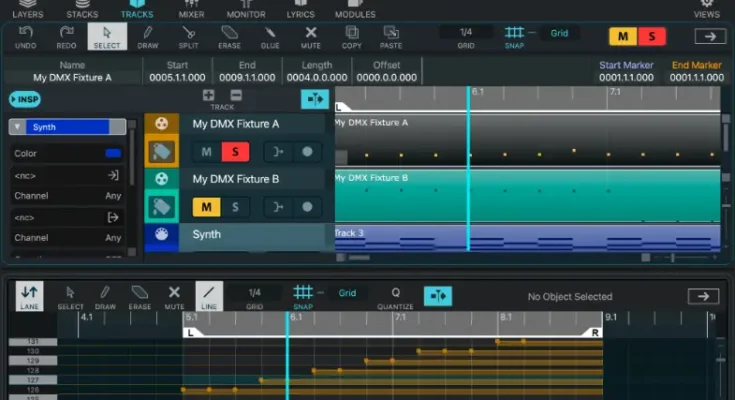Image resolution: width=735 pixels, height=400 pixels.
Task: Click the Lane icon in the lower editor
Action: click(x=30, y=296)
